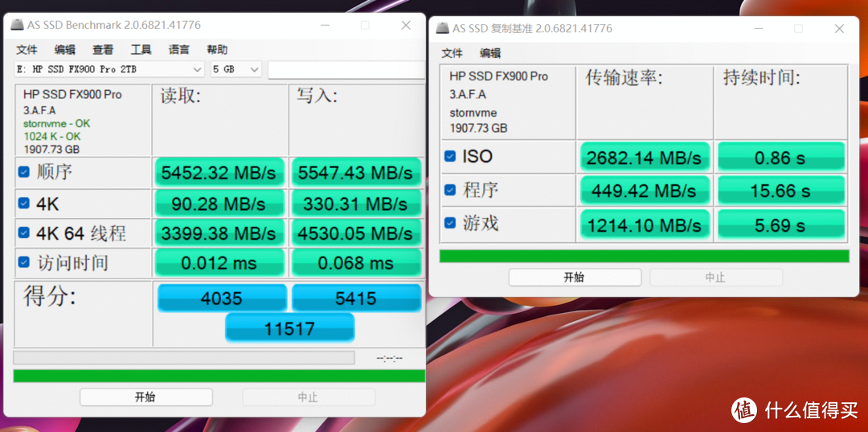Click 中止 button in Benchmark window

pyautogui.click(x=309, y=397)
